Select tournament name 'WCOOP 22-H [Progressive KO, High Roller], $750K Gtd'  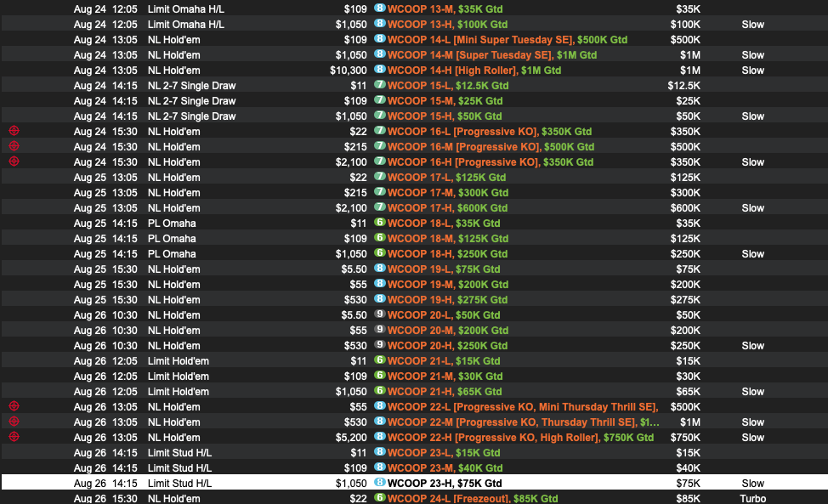point(520,438)
